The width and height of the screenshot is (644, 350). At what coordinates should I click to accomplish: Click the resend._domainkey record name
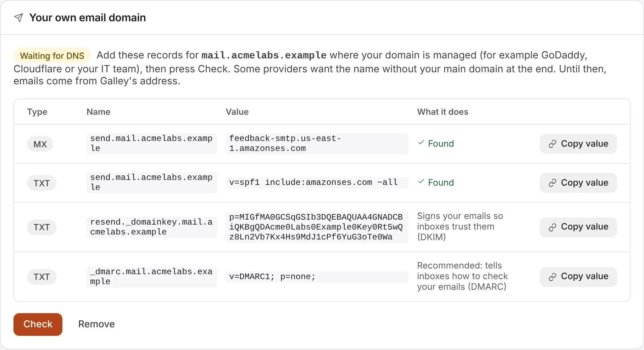coord(151,227)
